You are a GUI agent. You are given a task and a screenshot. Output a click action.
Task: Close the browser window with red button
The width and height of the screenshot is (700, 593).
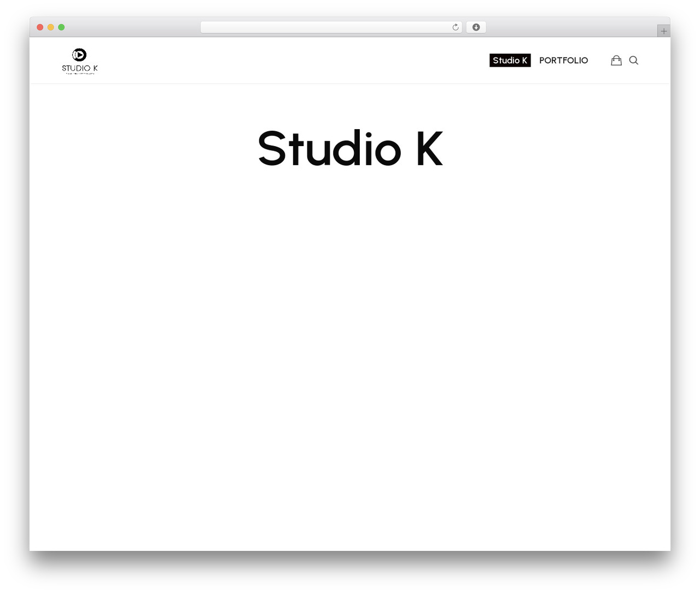[x=40, y=27]
